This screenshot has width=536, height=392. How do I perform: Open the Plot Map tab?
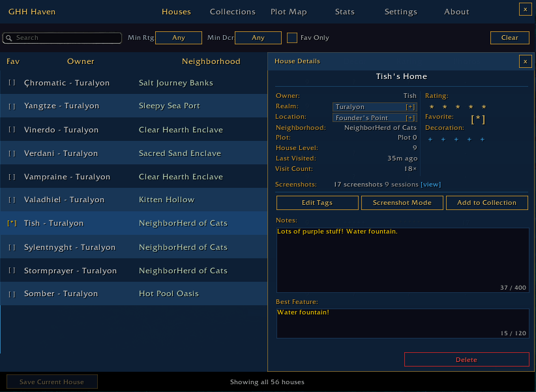coord(288,12)
